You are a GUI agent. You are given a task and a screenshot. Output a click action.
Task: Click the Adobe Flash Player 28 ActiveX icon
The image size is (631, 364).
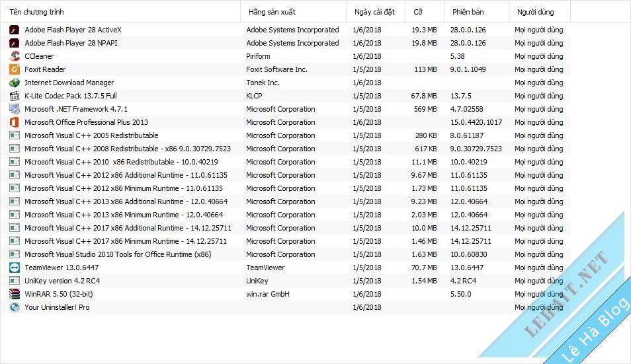click(x=15, y=30)
